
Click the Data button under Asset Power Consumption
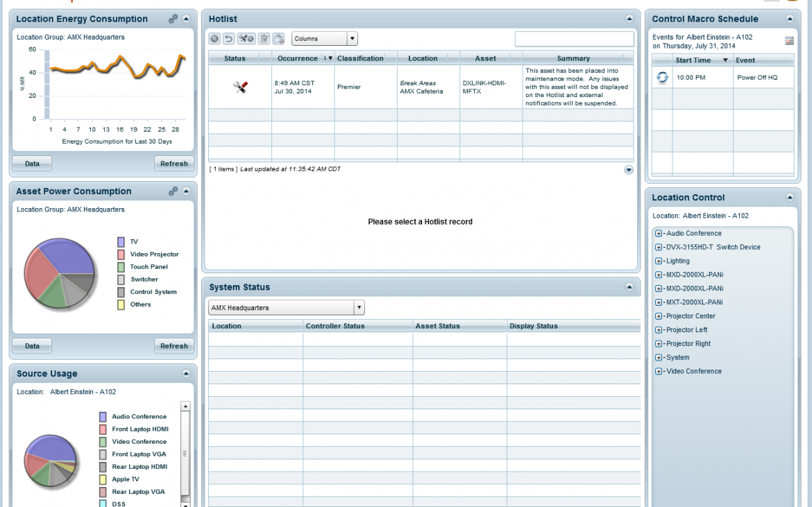[31, 345]
